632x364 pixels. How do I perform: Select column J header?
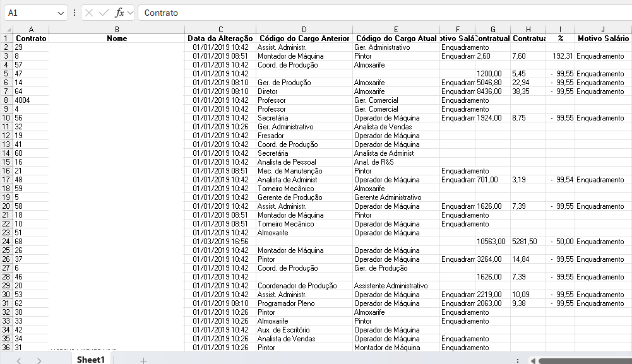click(x=603, y=30)
